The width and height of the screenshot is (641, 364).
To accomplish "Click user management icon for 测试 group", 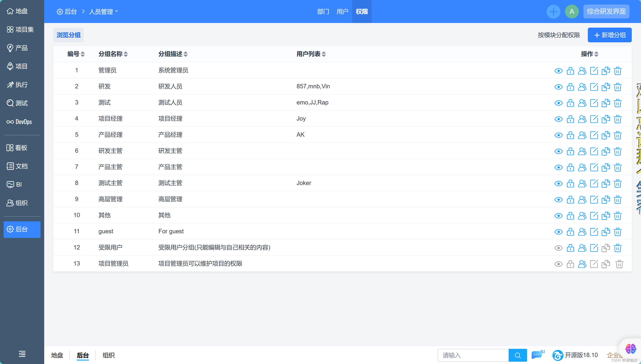I will [x=582, y=103].
